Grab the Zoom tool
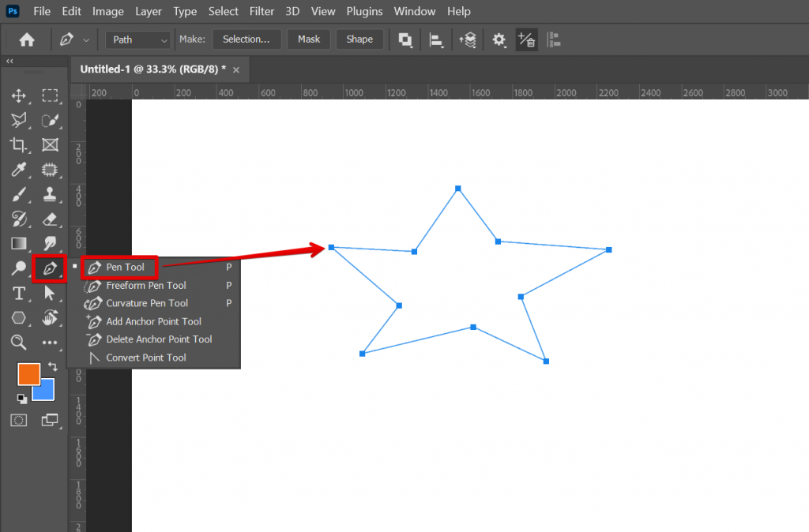Image resolution: width=809 pixels, height=532 pixels. tap(18, 343)
